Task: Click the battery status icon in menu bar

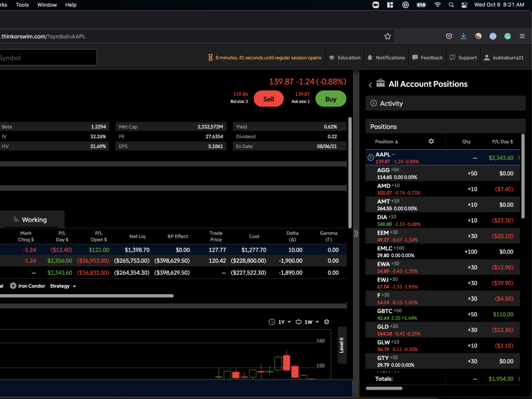Action: click(x=421, y=5)
